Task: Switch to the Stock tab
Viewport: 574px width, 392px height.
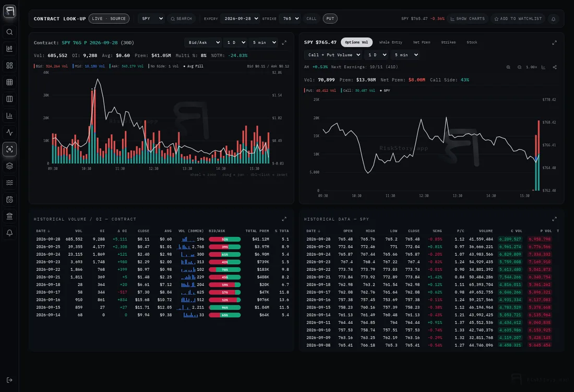Action: click(472, 42)
